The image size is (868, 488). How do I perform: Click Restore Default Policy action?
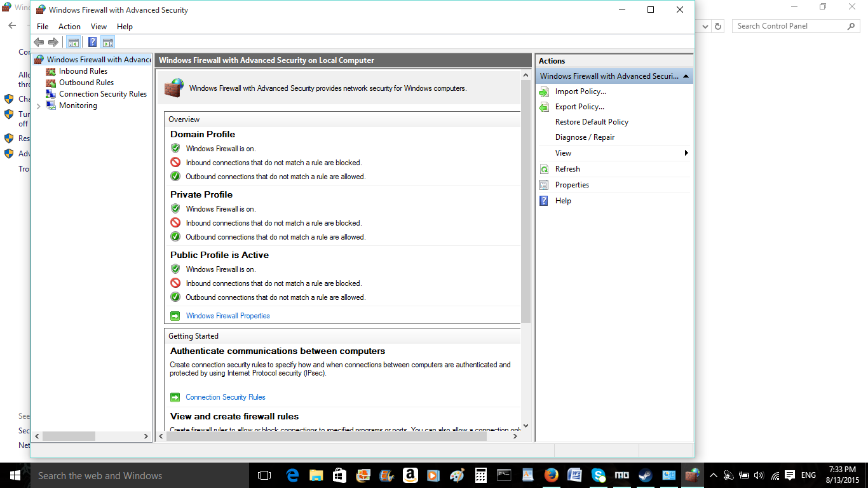[x=592, y=122]
